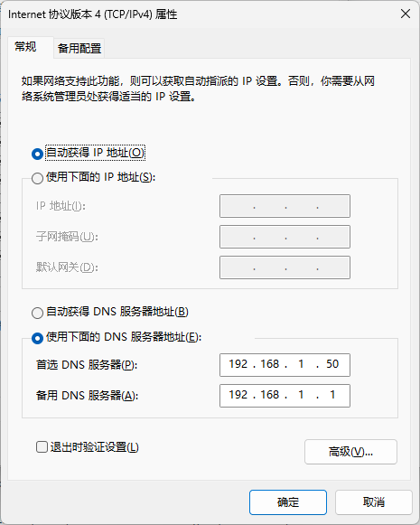
Task: Close the IPv4 properties dialog
Action: tap(406, 14)
